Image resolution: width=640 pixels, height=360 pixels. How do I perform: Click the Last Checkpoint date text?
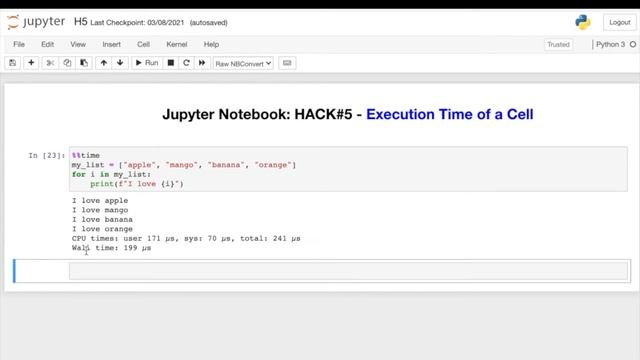pyautogui.click(x=137, y=23)
